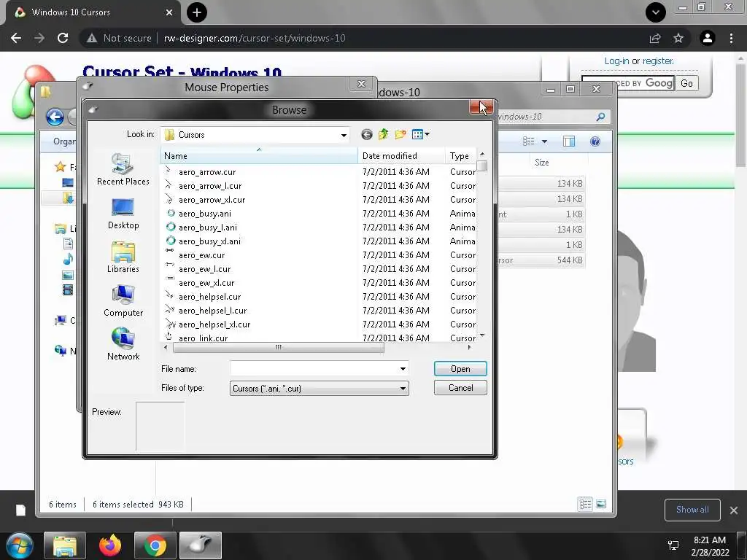747x560 pixels.
Task: Click Explorer window back button
Action: click(x=55, y=117)
